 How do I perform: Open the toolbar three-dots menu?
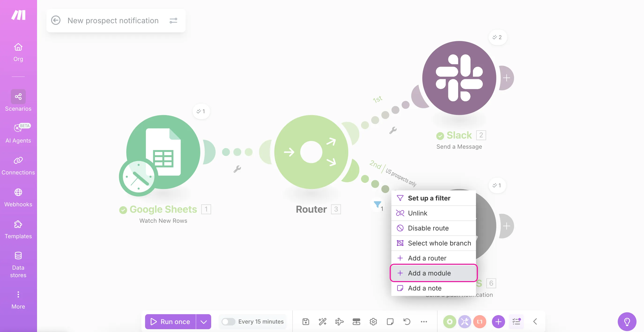424,322
